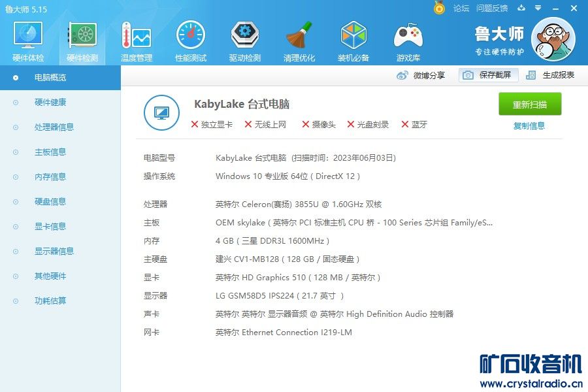The image size is (588, 392).
Task: Click the Celeron 3855U processor value
Action: (x=299, y=204)
